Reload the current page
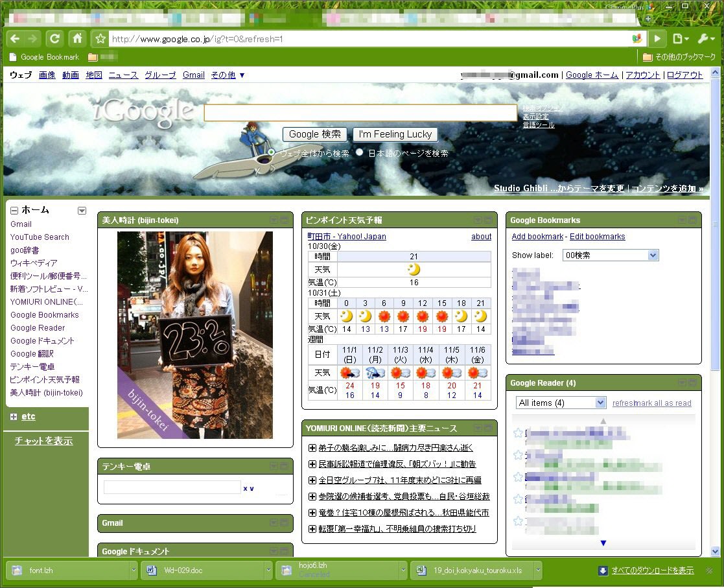This screenshot has width=724, height=588. pos(54,38)
